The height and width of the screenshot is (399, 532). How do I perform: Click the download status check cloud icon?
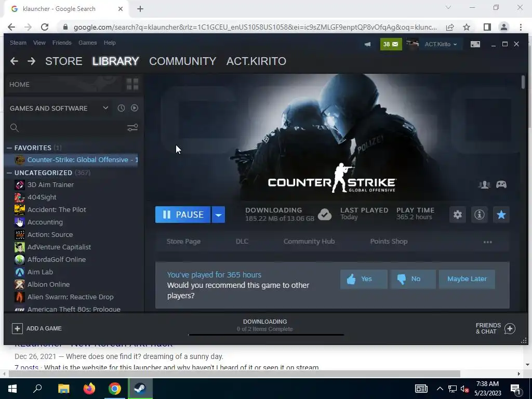325,215
